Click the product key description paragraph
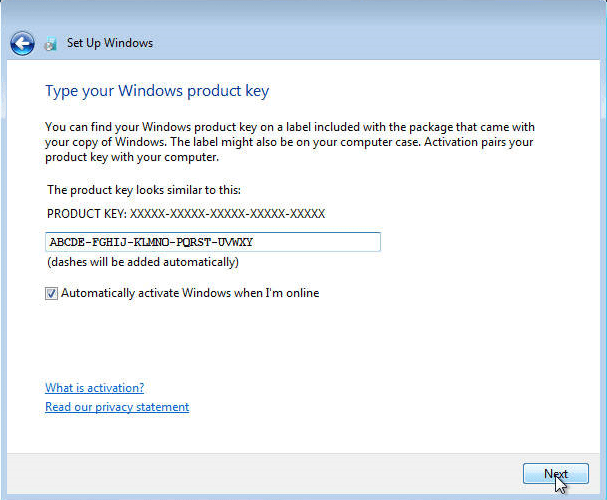The image size is (607, 500). pos(290,142)
